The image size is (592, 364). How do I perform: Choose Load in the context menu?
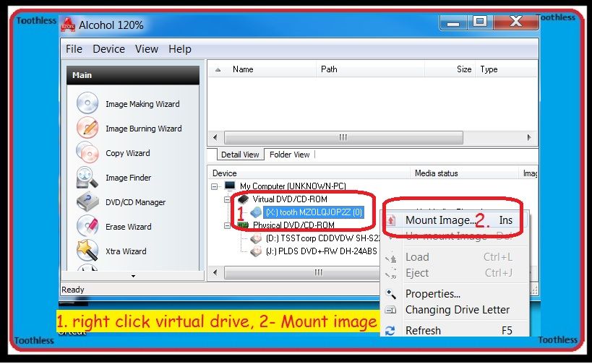tap(455, 257)
